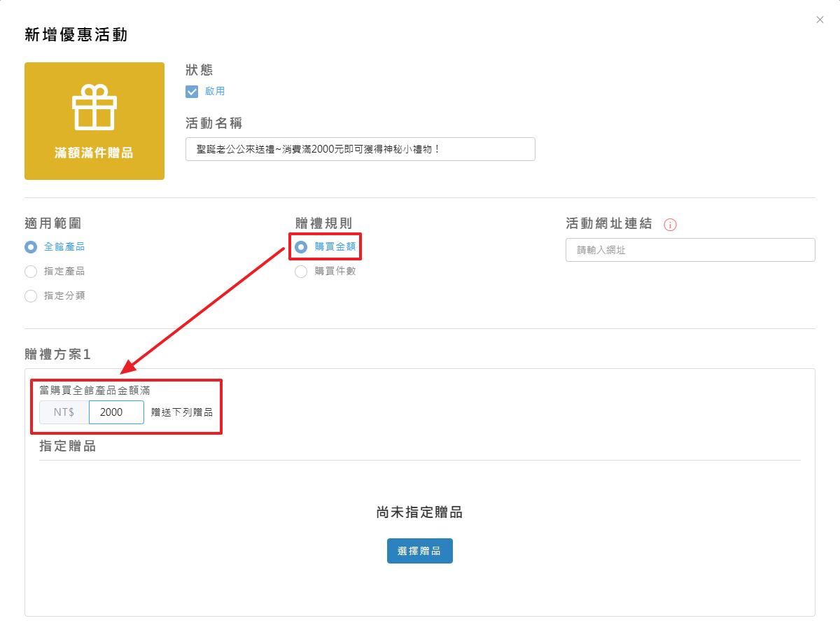The width and height of the screenshot is (840, 630).
Task: Click the 尚未指定贈品 message
Action: pos(419,512)
